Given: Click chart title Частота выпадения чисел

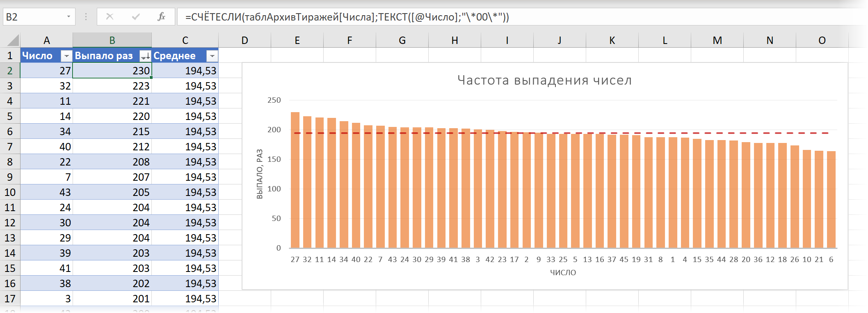Looking at the screenshot, I should click(544, 80).
